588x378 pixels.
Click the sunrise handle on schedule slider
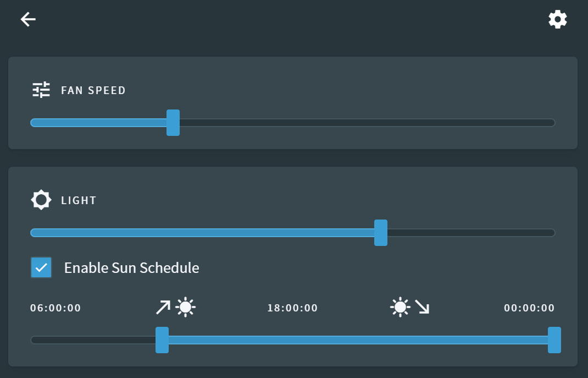click(162, 340)
